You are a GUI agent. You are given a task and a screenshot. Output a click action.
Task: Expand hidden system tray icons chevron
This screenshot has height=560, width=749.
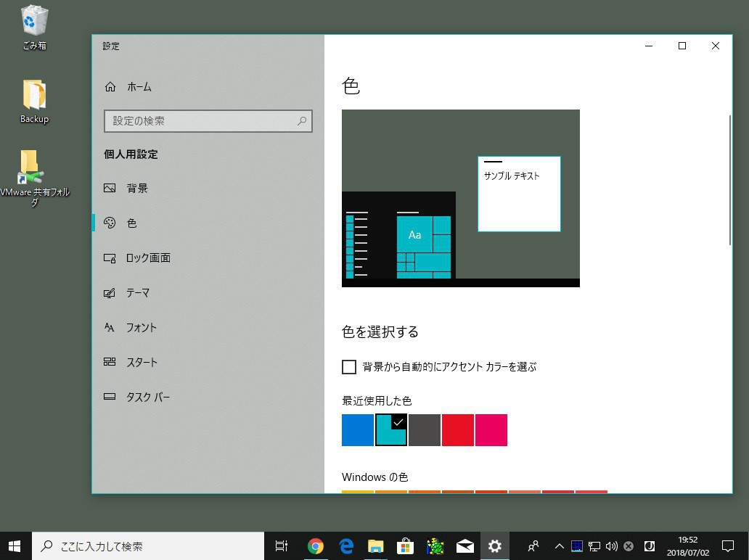[x=559, y=546]
